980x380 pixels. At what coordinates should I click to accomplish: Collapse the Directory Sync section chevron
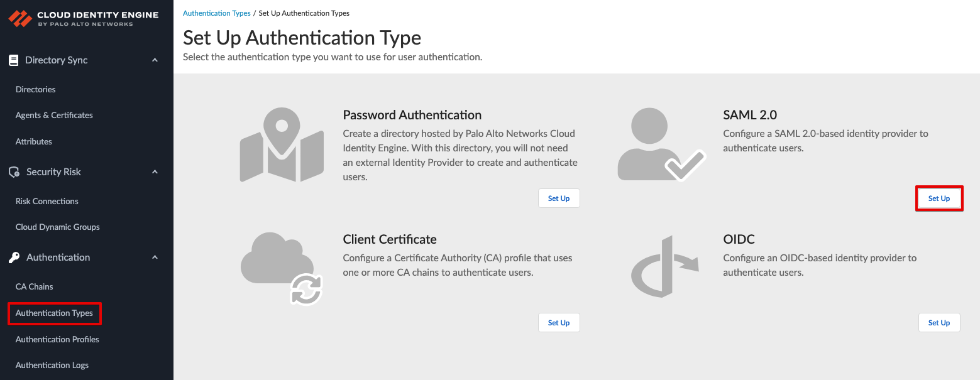(155, 60)
